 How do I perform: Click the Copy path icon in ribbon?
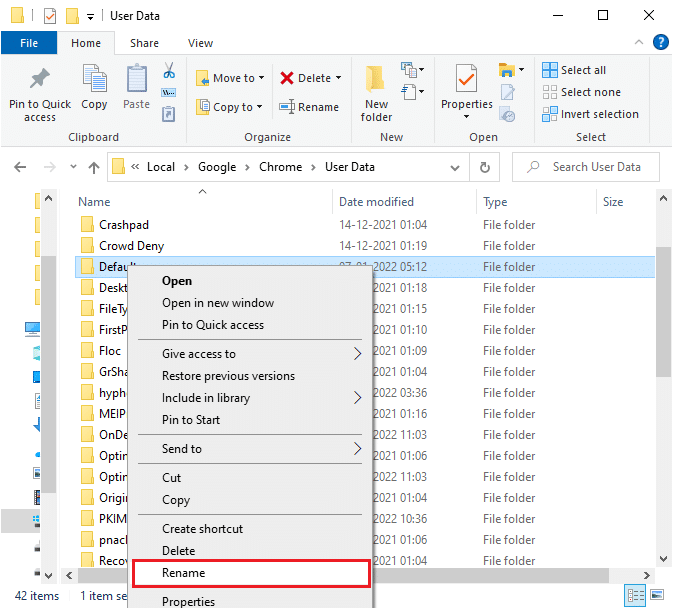[169, 92]
